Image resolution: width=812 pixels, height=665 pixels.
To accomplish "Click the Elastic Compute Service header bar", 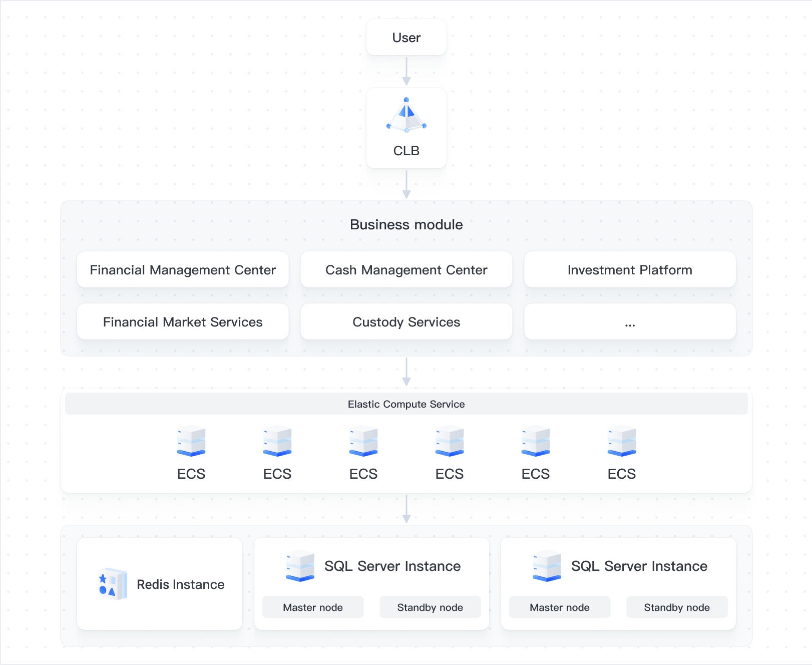I will 406,404.
